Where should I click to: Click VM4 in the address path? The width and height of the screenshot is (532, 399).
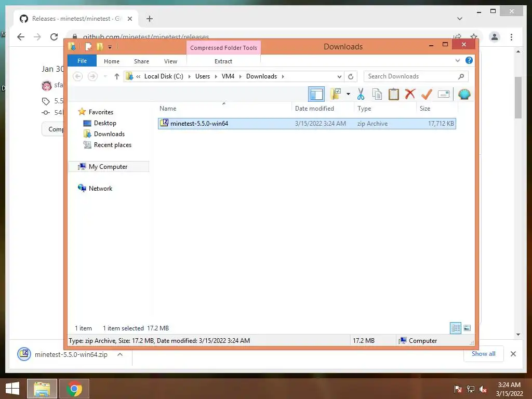(x=228, y=76)
